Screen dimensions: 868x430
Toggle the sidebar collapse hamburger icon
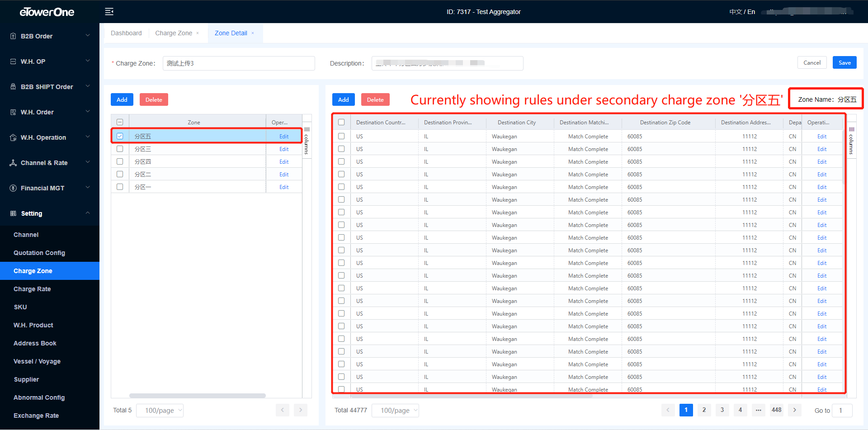point(109,12)
